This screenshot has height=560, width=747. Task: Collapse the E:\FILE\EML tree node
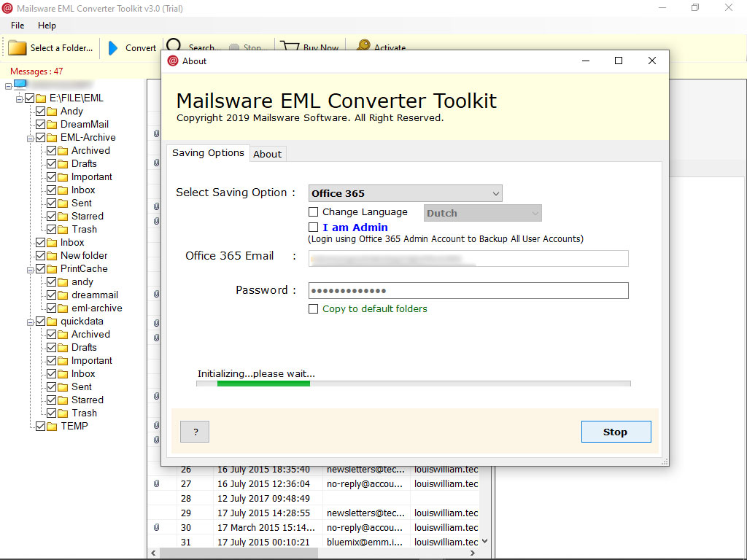[19, 99]
